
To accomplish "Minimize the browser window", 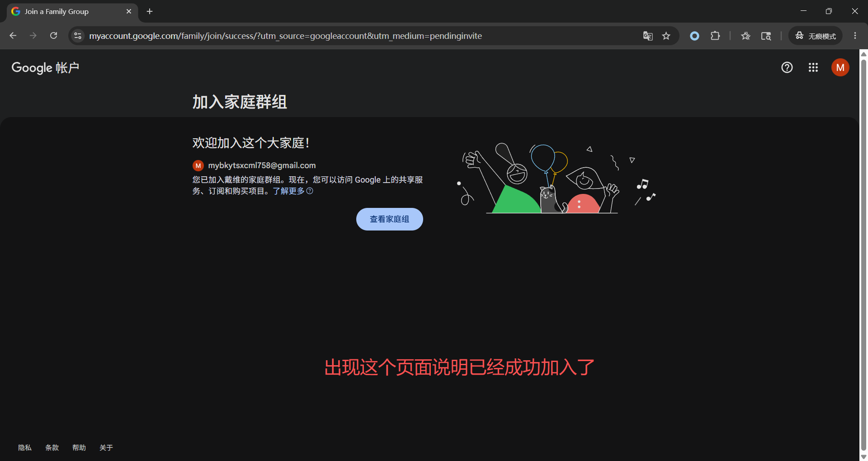I will point(803,11).
